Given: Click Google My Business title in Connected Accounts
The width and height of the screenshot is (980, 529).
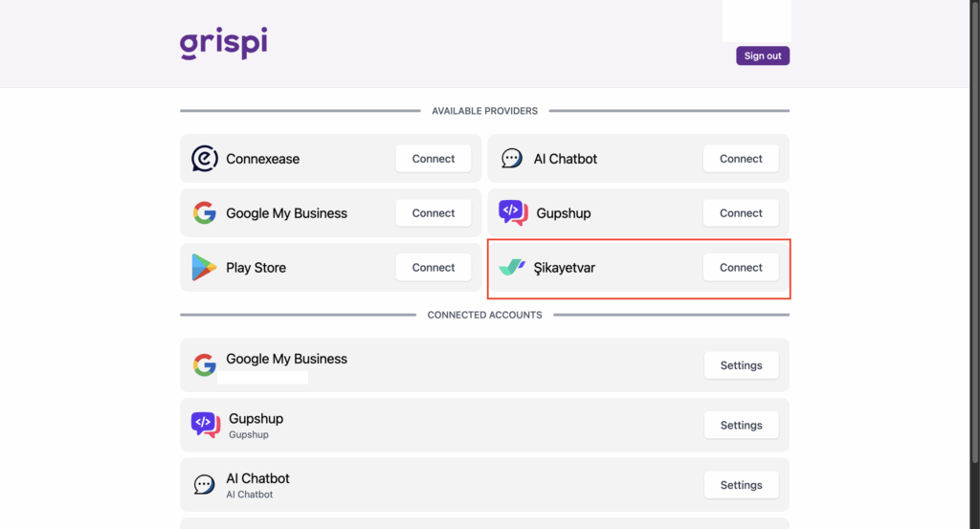Looking at the screenshot, I should (286, 359).
